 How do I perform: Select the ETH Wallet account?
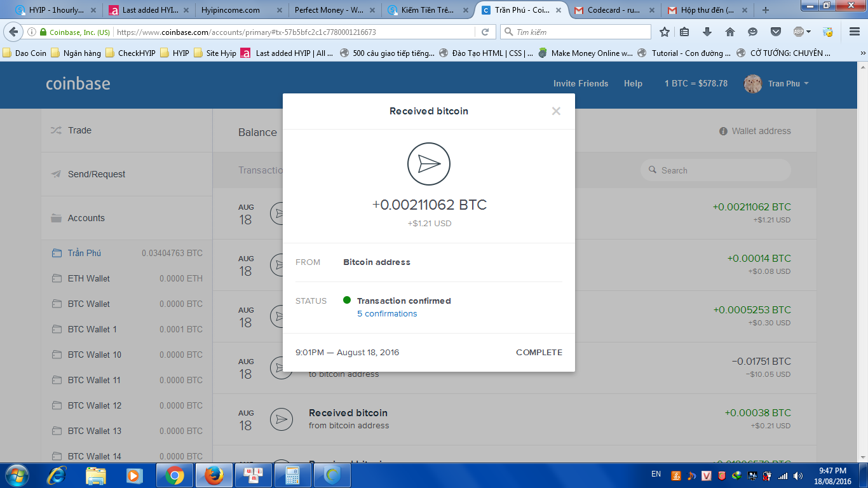coord(127,278)
